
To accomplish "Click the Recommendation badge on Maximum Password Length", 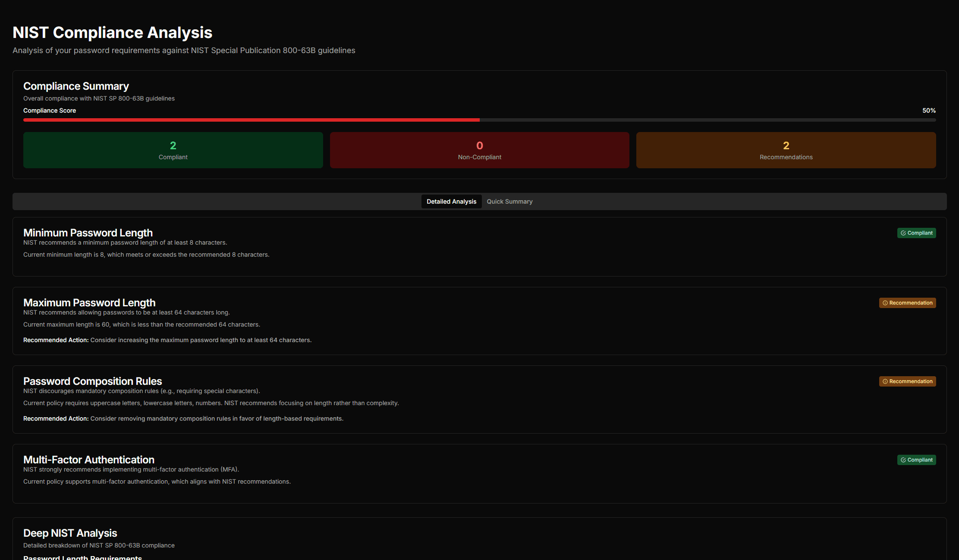I will pyautogui.click(x=907, y=303).
